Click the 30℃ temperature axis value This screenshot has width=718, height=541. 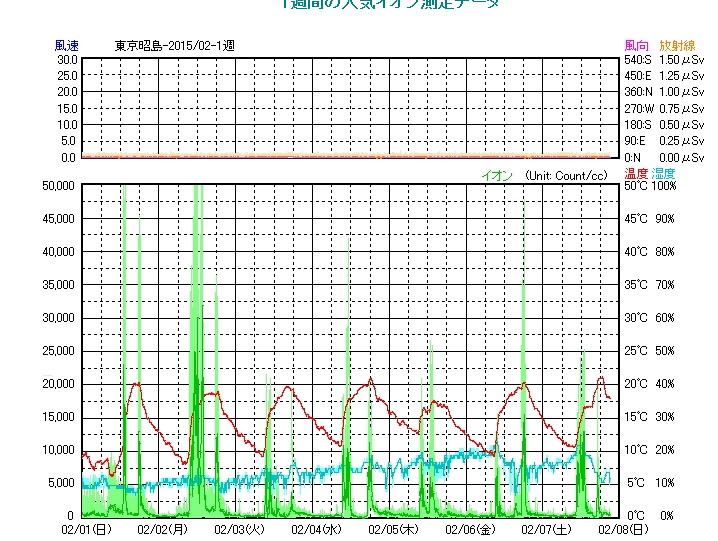click(x=636, y=318)
